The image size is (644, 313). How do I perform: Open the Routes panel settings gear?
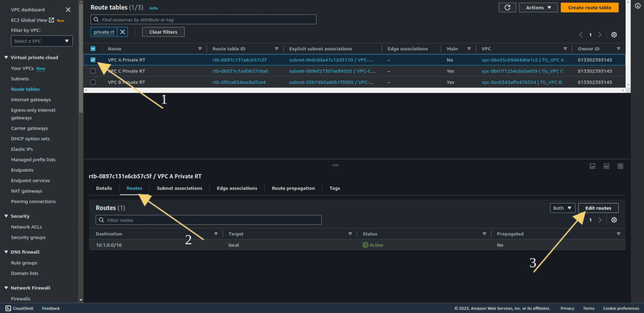(x=614, y=219)
